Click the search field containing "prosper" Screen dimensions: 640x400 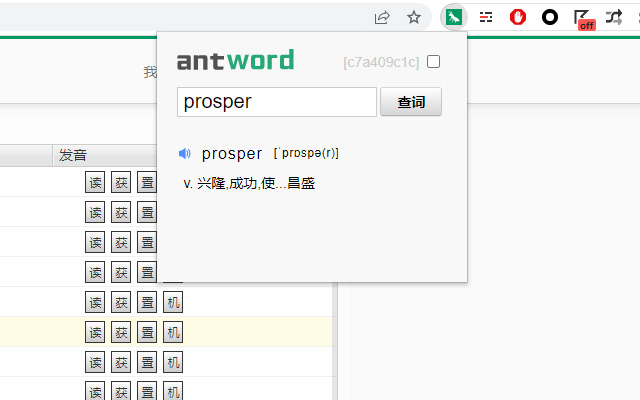(277, 102)
